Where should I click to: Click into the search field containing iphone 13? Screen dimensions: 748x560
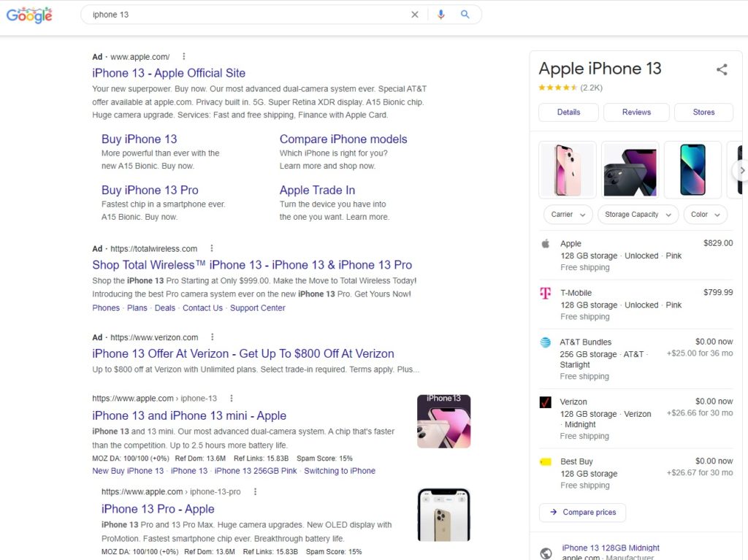[248, 15]
